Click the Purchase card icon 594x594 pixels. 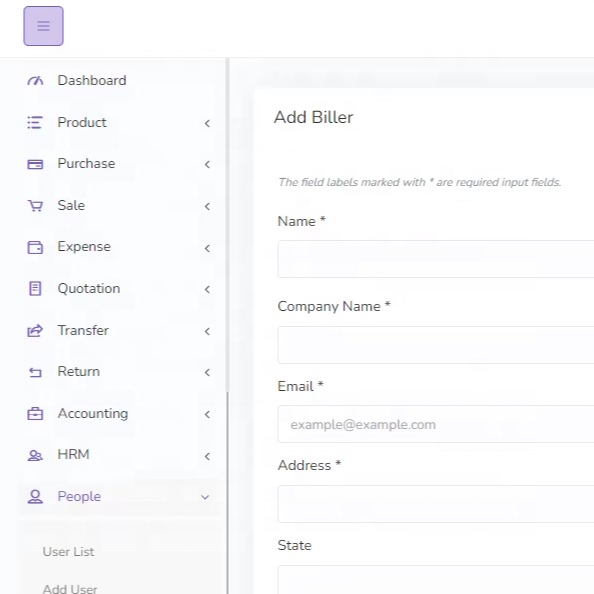tap(35, 164)
